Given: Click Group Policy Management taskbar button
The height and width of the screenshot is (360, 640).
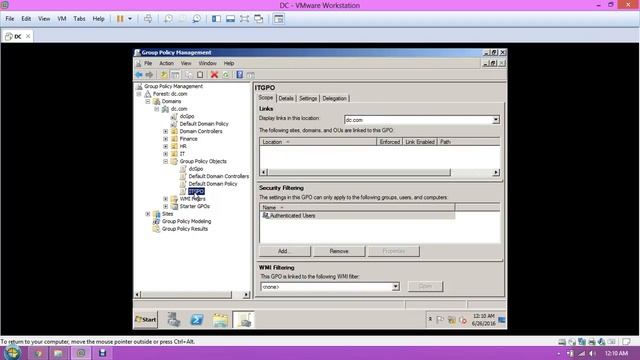Looking at the screenshot, I should pyautogui.click(x=244, y=320).
